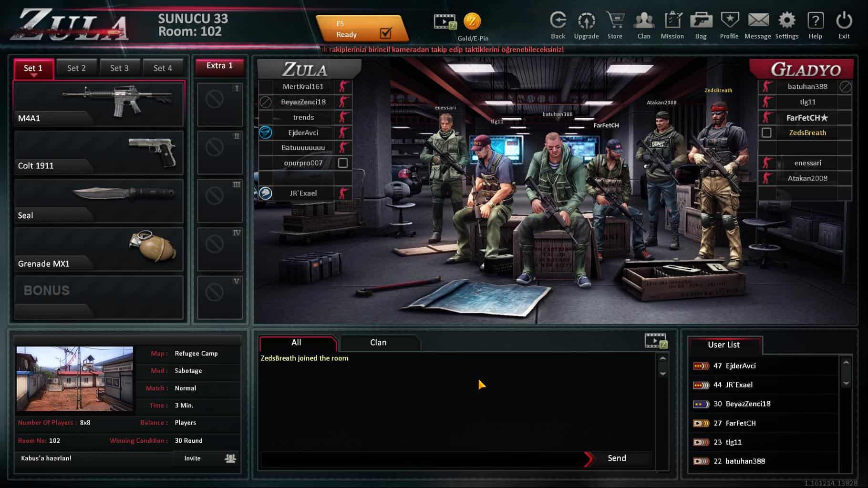Click the Send chat button
Viewport: 868px width, 488px height.
coord(617,458)
